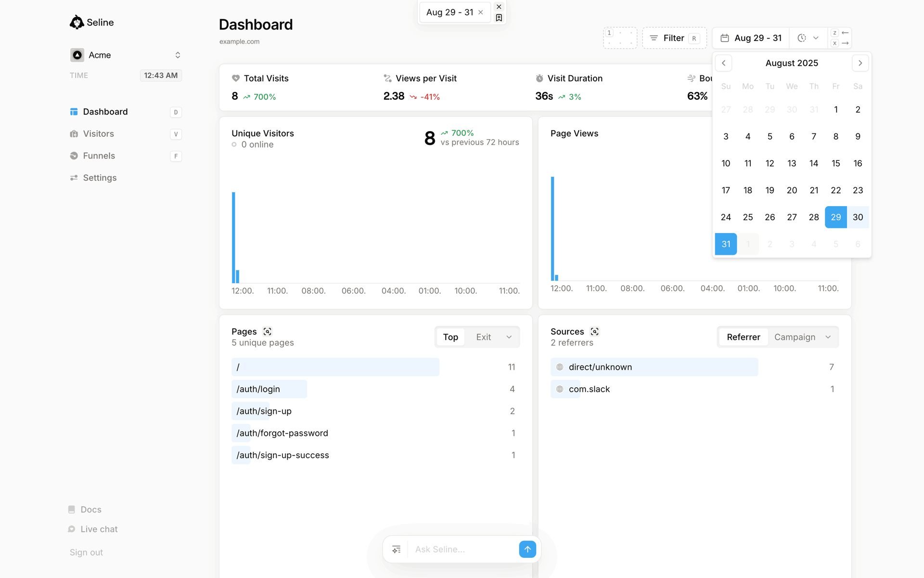The image size is (924, 578).
Task: Filter by /auth/login page
Action: click(x=375, y=389)
